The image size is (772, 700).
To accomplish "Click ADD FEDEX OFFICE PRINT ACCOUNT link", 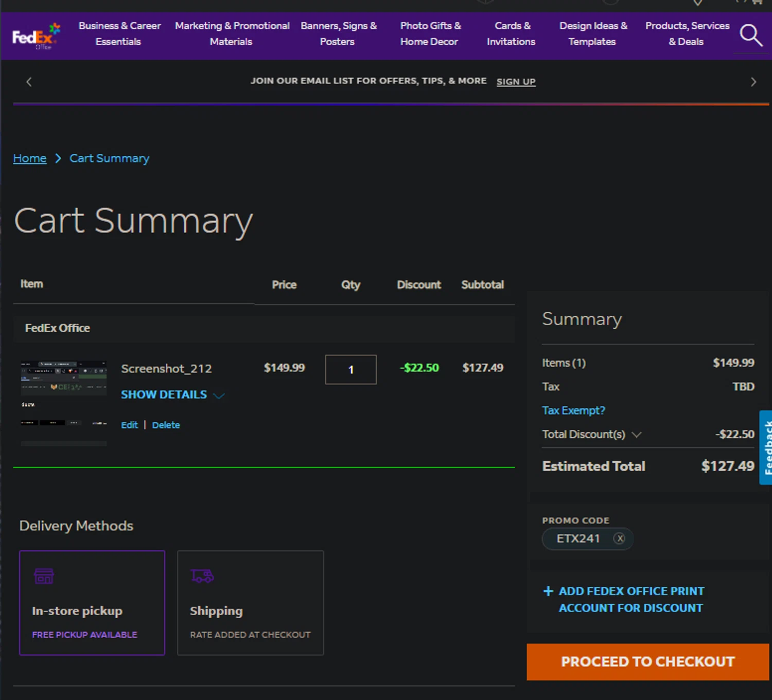I will 631,599.
